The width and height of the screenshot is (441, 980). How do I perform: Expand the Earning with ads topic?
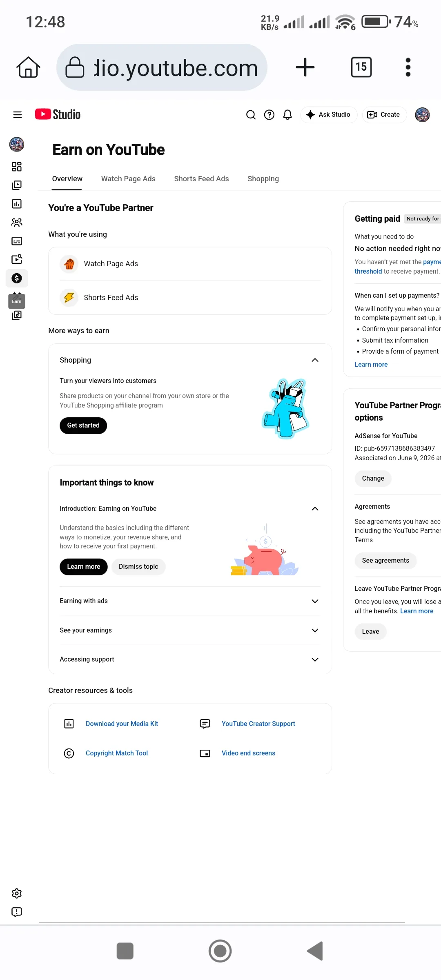[190, 601]
